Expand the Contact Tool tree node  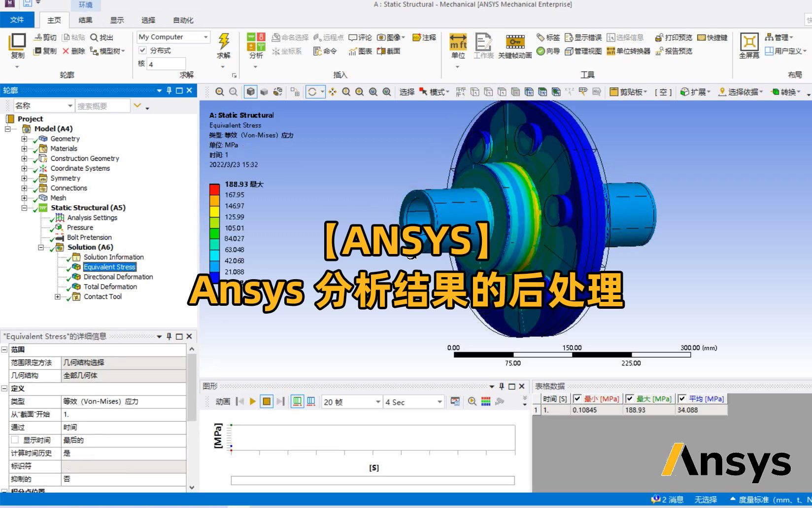pyautogui.click(x=58, y=296)
